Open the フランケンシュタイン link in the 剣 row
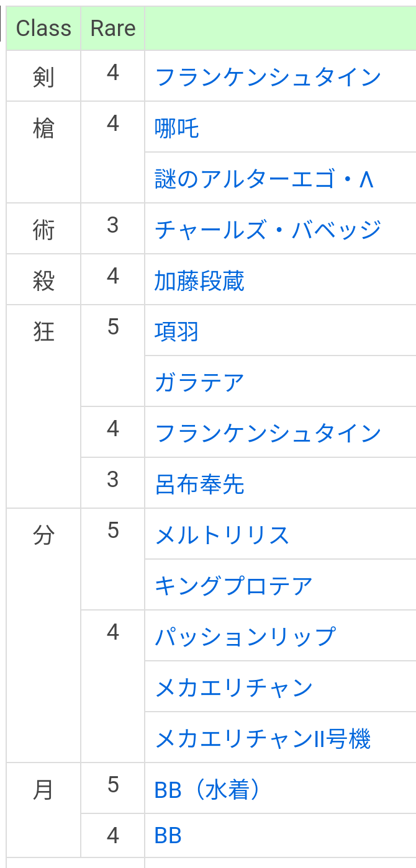This screenshot has height=868, width=416. pyautogui.click(x=268, y=78)
